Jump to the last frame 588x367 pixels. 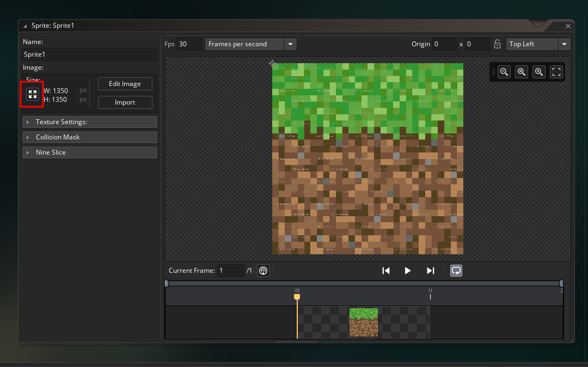pos(430,271)
